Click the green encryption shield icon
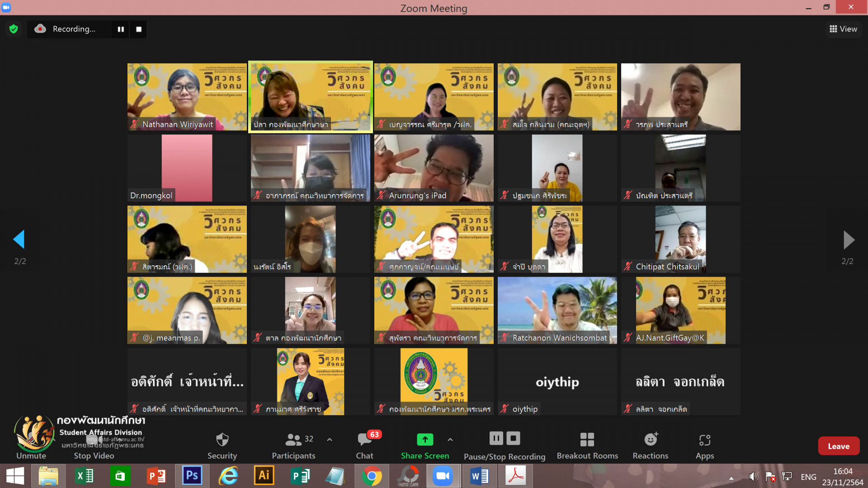 [14, 29]
